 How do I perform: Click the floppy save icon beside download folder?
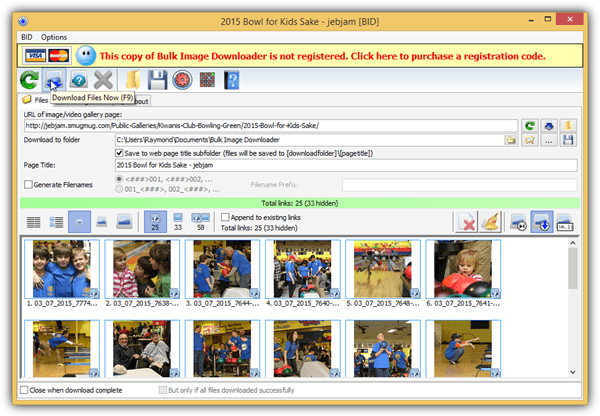(x=568, y=140)
